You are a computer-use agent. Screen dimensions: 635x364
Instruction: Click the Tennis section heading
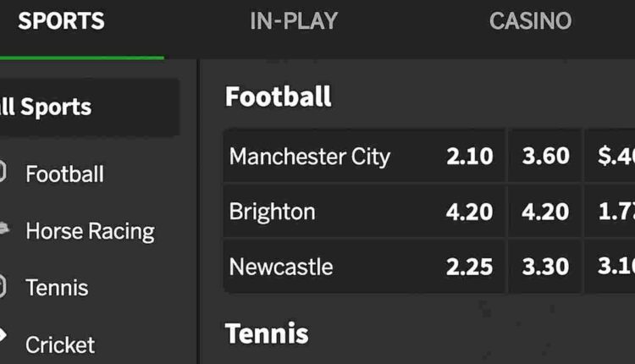(x=267, y=334)
